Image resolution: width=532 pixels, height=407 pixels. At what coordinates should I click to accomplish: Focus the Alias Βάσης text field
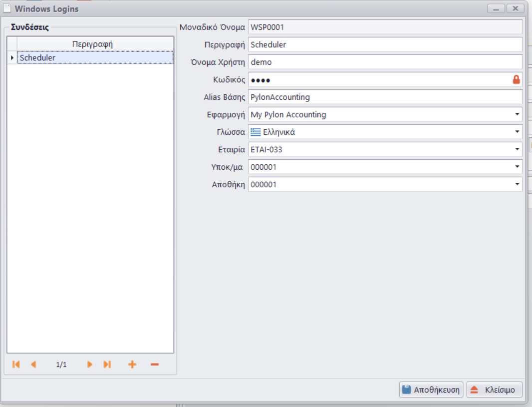(384, 97)
